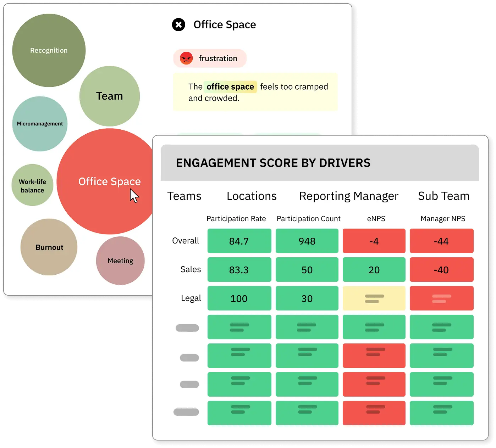The width and height of the screenshot is (496, 448).
Task: Open the Overall participation rate cell
Action: (239, 241)
